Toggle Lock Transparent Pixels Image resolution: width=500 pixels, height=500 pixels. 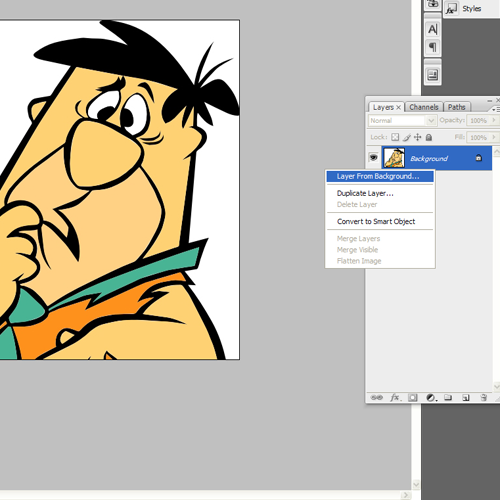pos(395,137)
